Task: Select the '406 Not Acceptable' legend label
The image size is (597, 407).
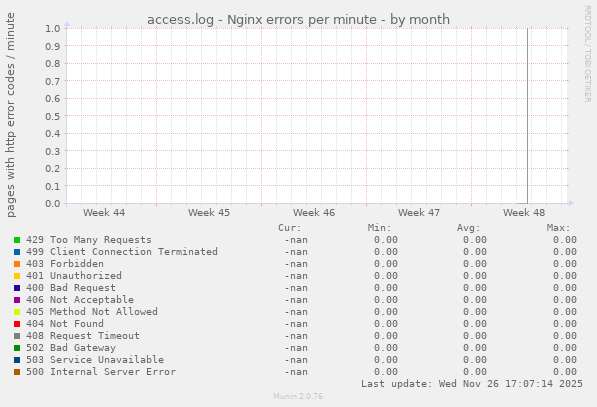Action: (x=80, y=300)
